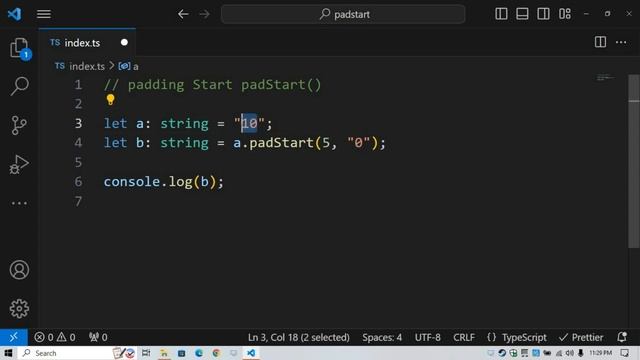Open File Explorer from taskbar
The height and width of the screenshot is (360, 640).
164,353
